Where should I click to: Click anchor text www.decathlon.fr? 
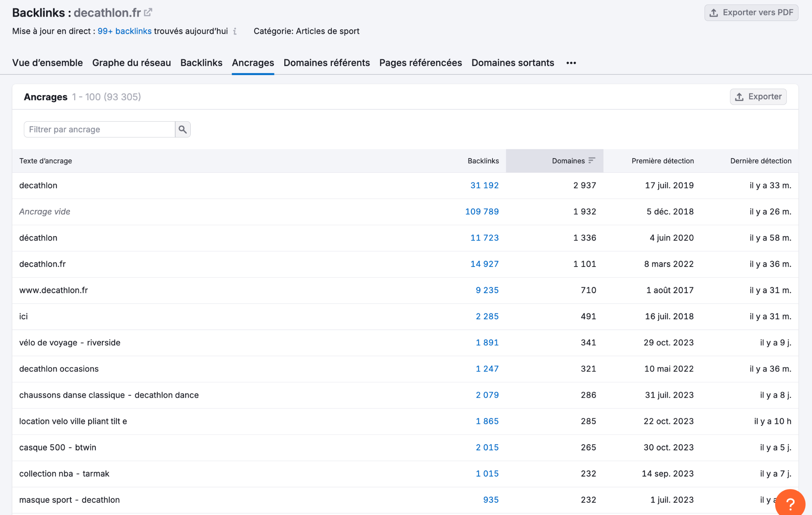pyautogui.click(x=54, y=290)
